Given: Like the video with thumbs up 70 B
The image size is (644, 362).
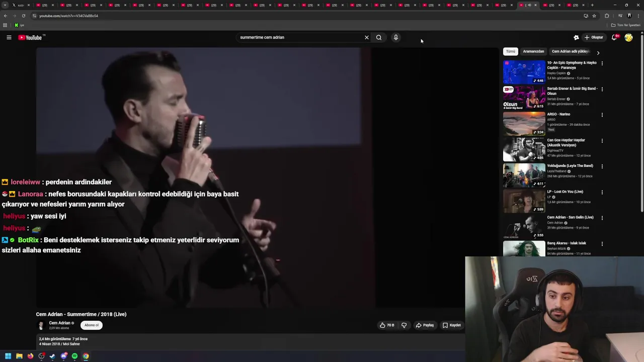Looking at the screenshot, I should 387,325.
